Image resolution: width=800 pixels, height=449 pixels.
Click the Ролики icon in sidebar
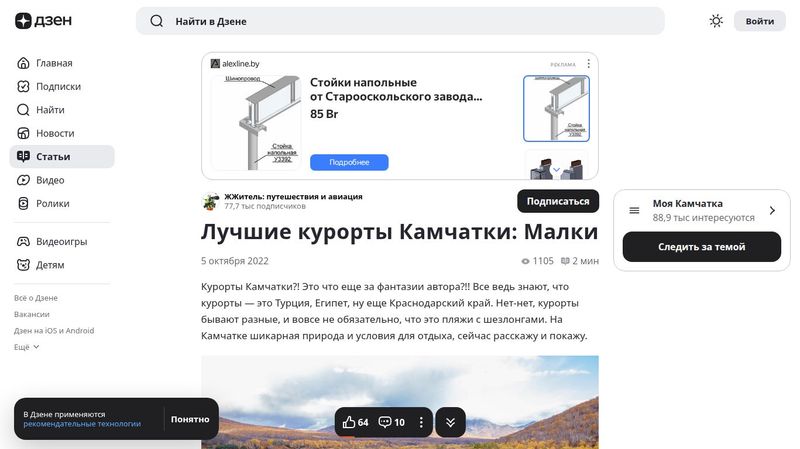(23, 204)
